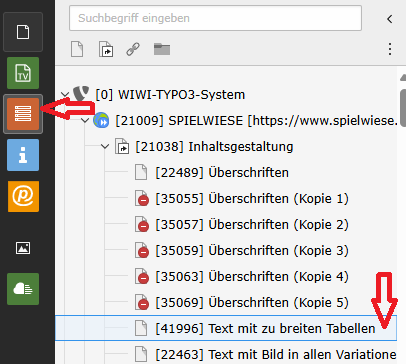The width and height of the screenshot is (406, 364).
Task: Select page Überschriften (Kopie 2)
Action: tap(252, 225)
